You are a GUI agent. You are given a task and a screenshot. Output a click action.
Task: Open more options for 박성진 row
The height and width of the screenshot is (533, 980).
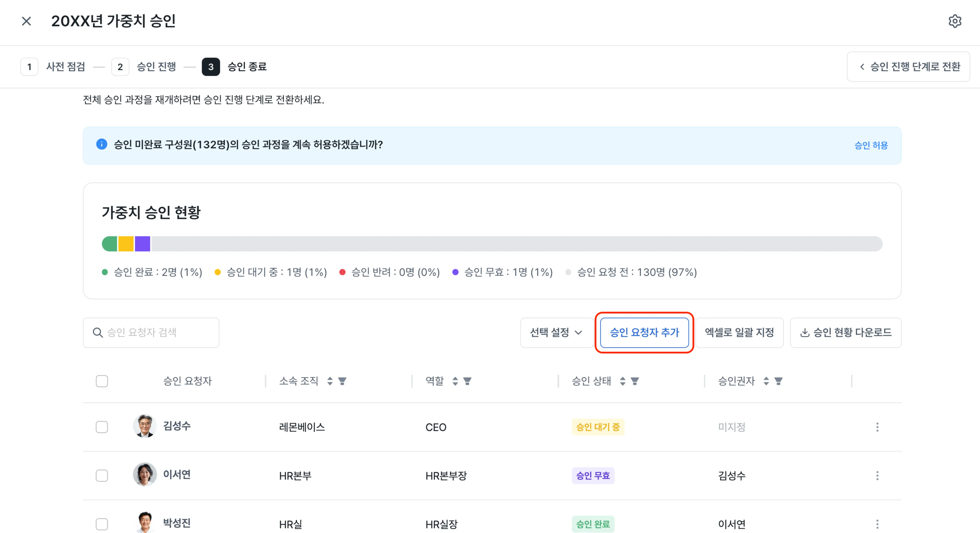click(x=877, y=524)
